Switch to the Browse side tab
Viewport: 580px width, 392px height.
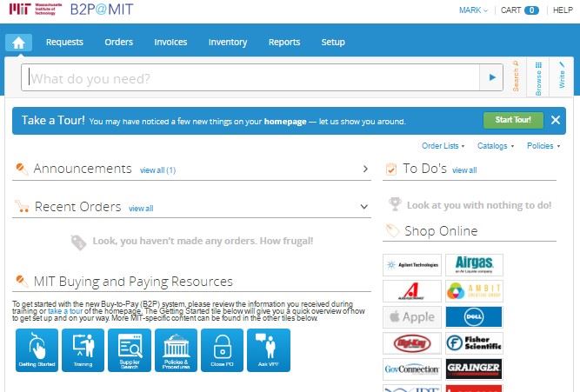coord(538,78)
